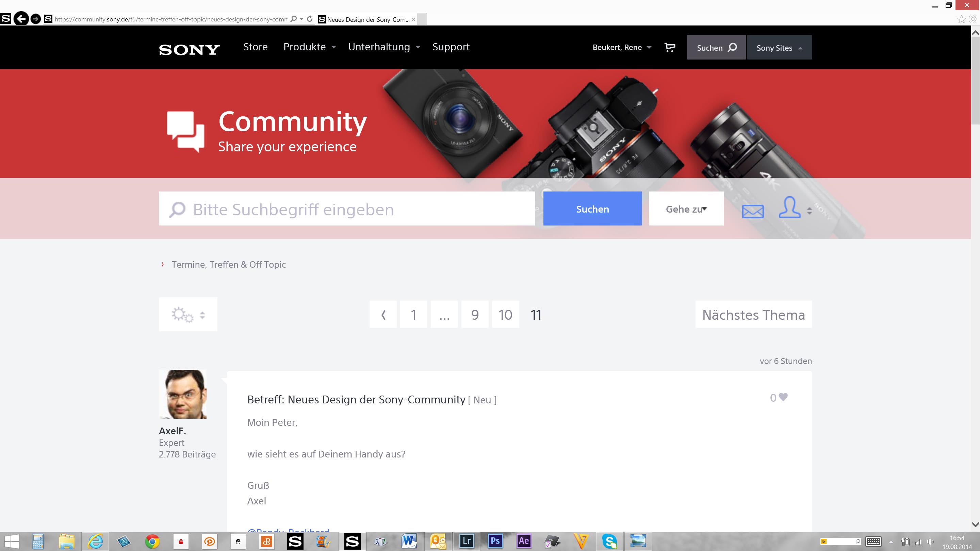This screenshot has height=551, width=980.
Task: Click the blue Suchen button
Action: tap(592, 209)
